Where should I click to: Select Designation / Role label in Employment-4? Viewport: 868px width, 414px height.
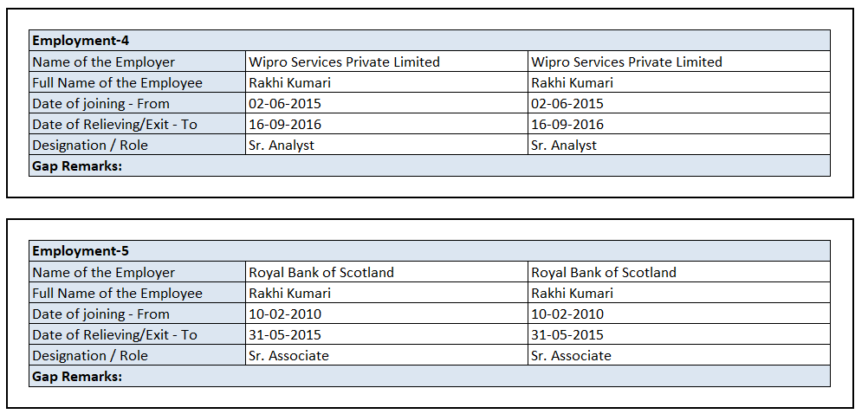coord(90,145)
